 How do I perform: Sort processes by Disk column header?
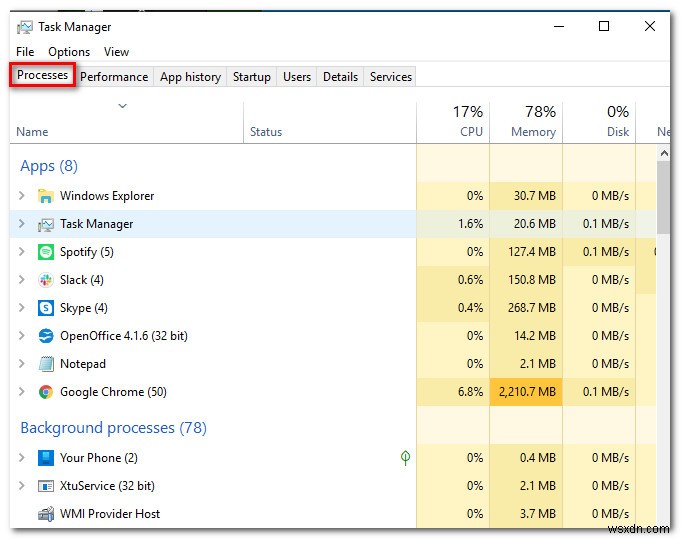599,123
